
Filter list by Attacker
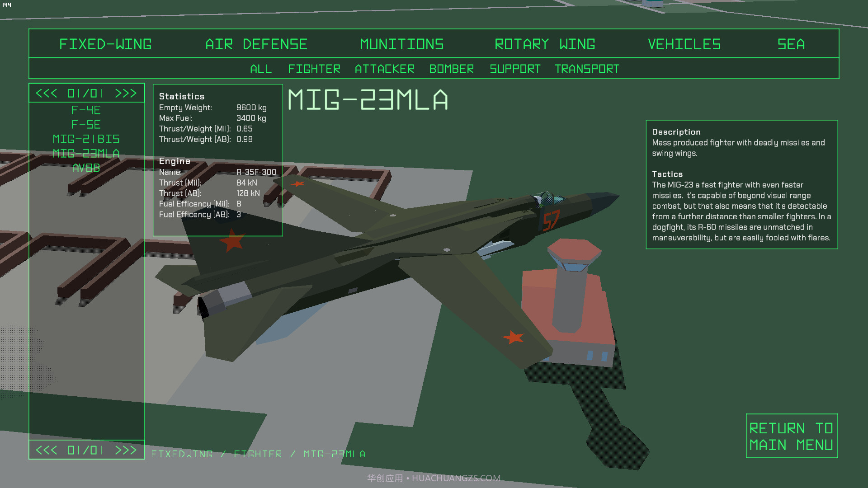[x=384, y=69]
